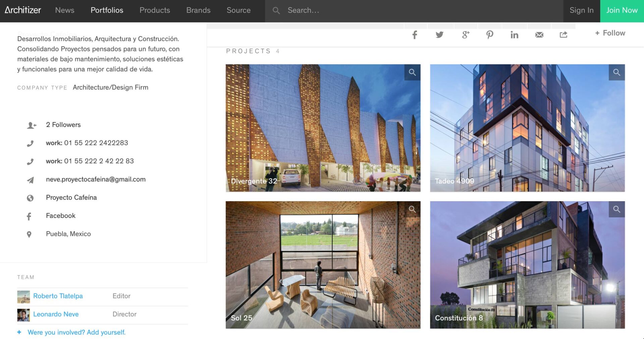Screen dimensions: 644x339
Task: Zoom magnifier on Divergente 32 image
Action: [x=412, y=72]
